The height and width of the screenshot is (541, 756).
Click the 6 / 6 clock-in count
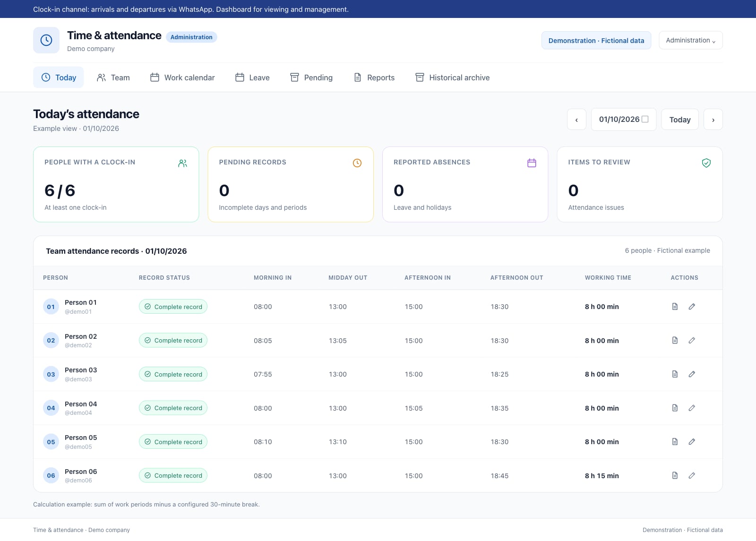pos(60,190)
